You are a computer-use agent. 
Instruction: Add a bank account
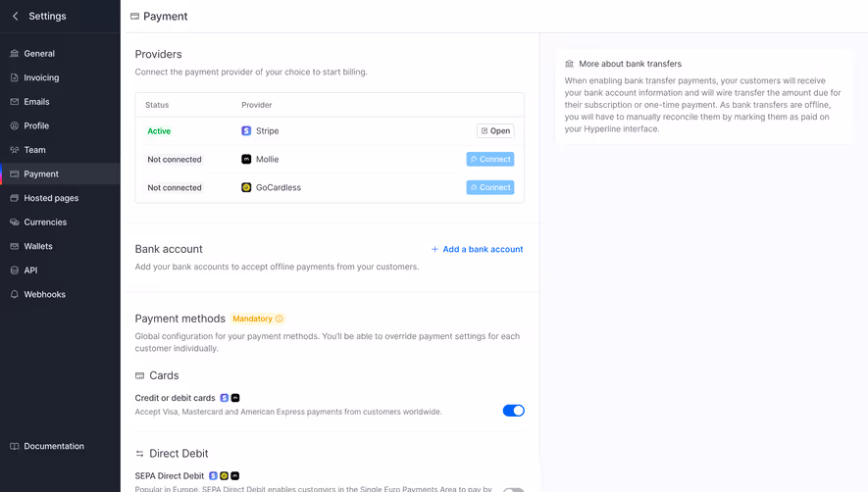478,249
